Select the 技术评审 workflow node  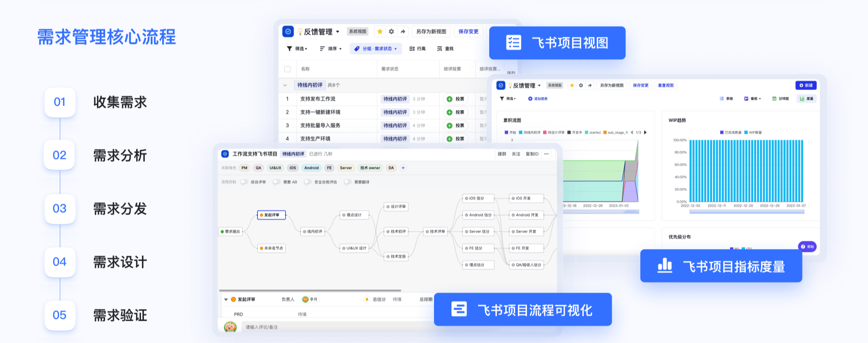pos(435,232)
